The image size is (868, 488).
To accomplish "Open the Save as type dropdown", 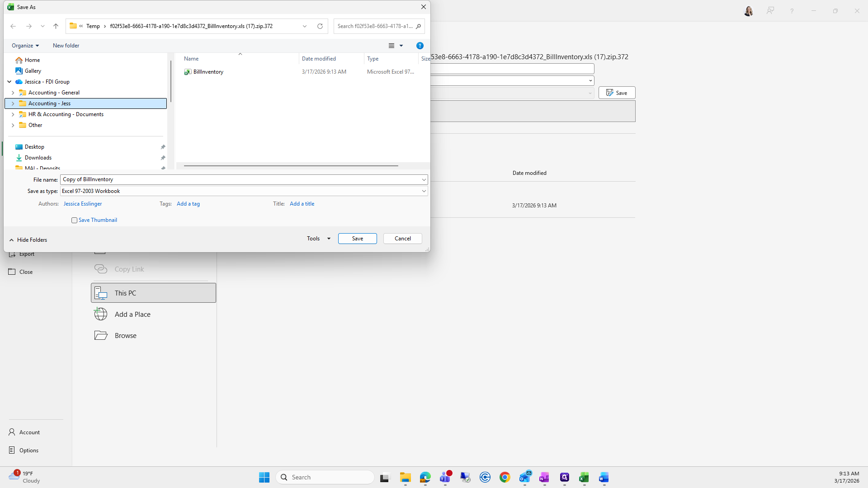I will pyautogui.click(x=424, y=191).
